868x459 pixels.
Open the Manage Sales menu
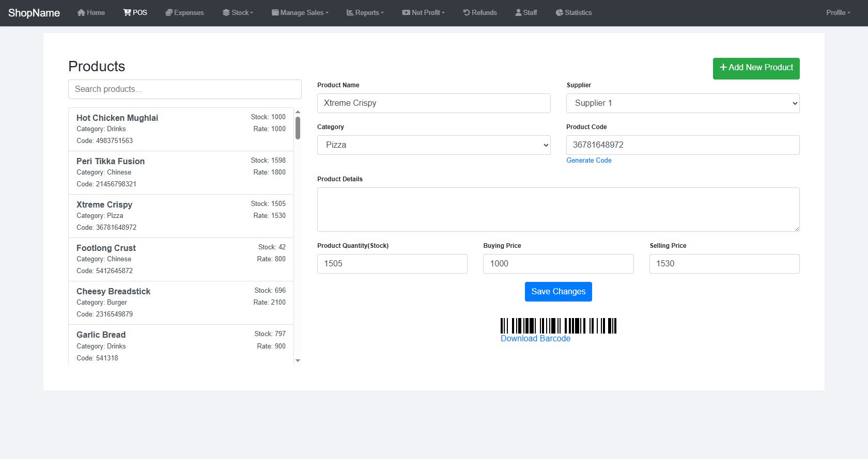point(300,12)
